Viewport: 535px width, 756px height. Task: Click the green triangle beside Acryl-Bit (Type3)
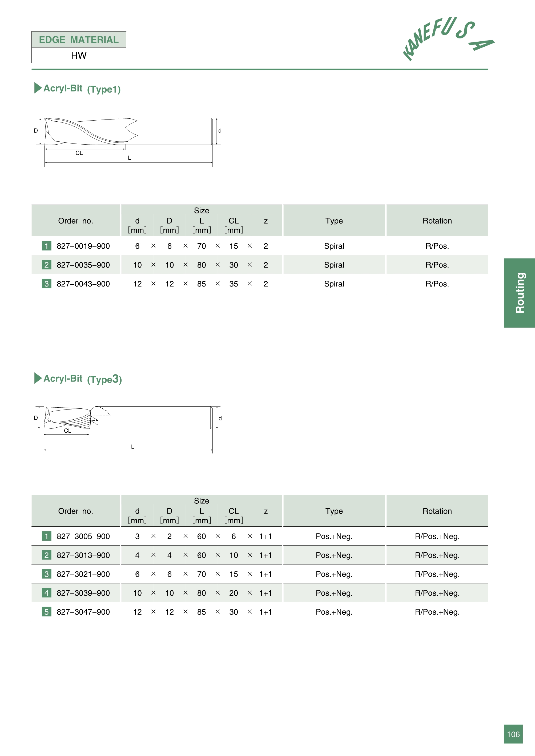pyautogui.click(x=38, y=378)
